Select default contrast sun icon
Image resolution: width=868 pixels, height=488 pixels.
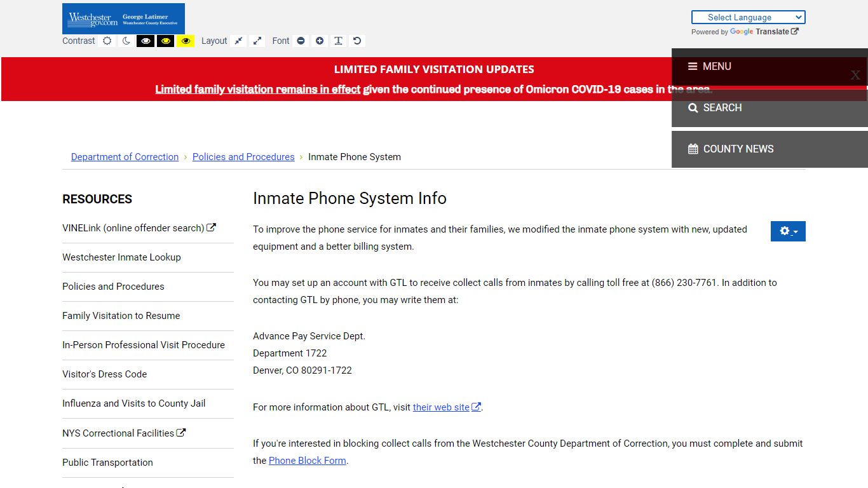107,41
